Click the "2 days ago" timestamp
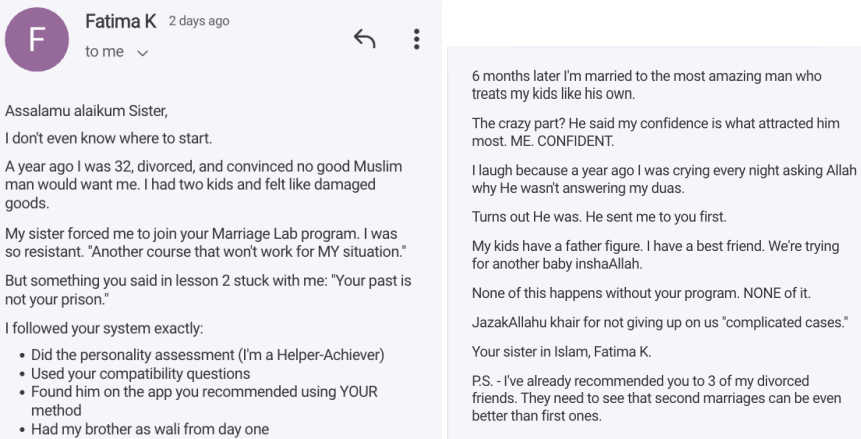Image resolution: width=861 pixels, height=439 pixels. (201, 22)
